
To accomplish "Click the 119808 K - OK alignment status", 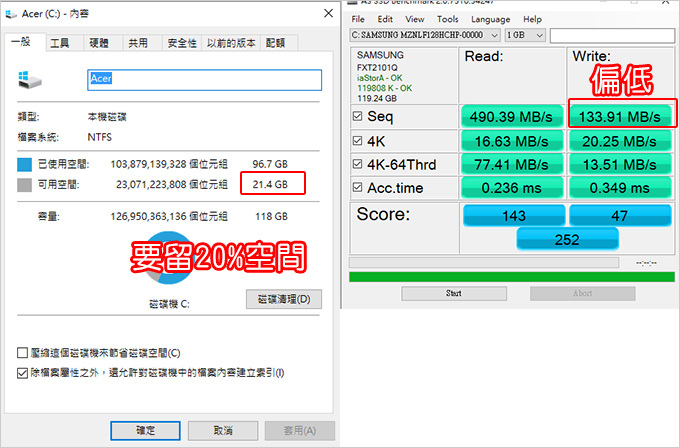I will (x=384, y=88).
